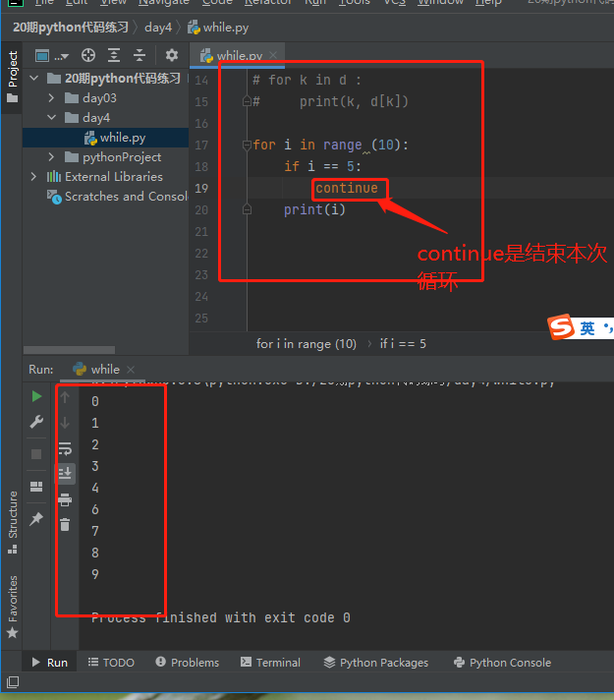
Task: Select Scratches and Consoles node
Action: tap(118, 197)
